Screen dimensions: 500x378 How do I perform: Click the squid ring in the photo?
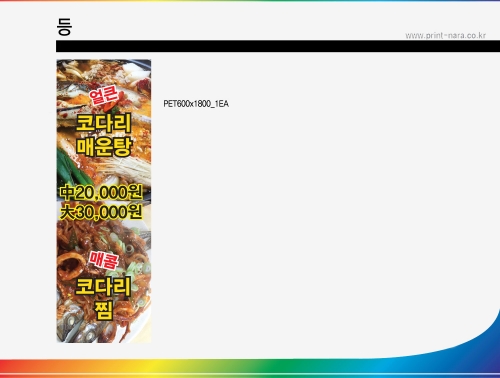point(71,266)
